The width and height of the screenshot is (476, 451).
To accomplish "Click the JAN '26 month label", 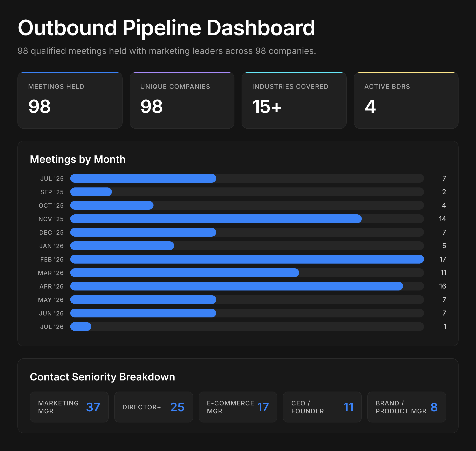I will coord(52,246).
